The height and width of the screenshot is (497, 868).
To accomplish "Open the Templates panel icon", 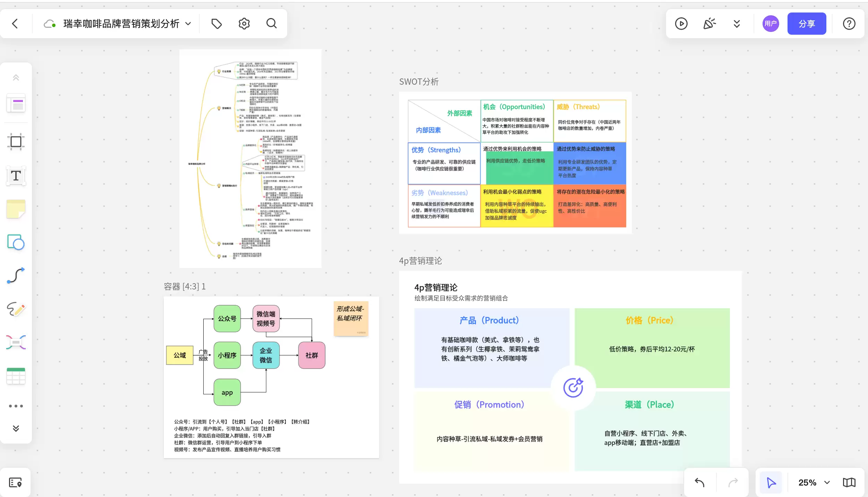I will click(16, 103).
